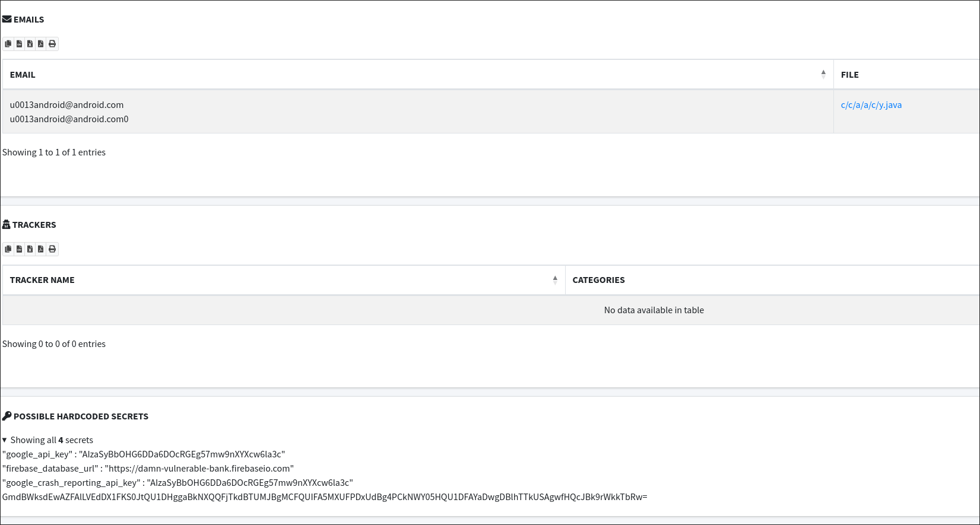The image size is (980, 525).
Task: Export Trackers table as CSV
Action: (19, 249)
